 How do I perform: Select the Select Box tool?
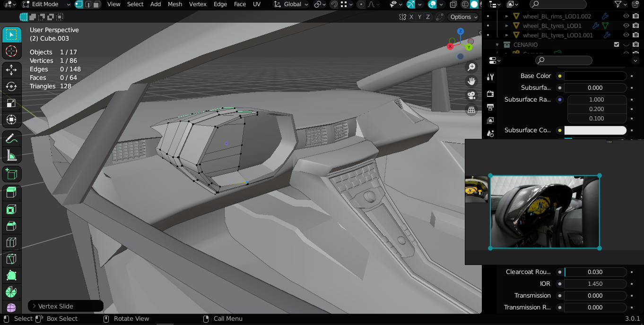(12, 34)
